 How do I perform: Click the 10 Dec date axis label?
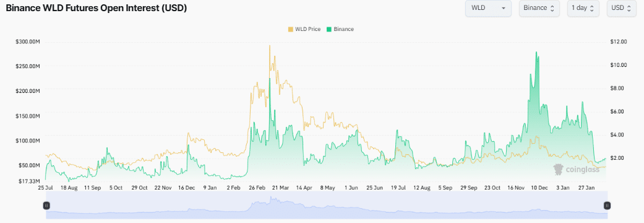click(x=539, y=188)
